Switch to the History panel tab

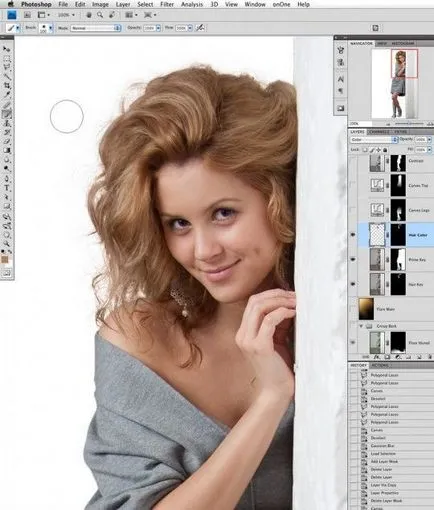point(358,365)
